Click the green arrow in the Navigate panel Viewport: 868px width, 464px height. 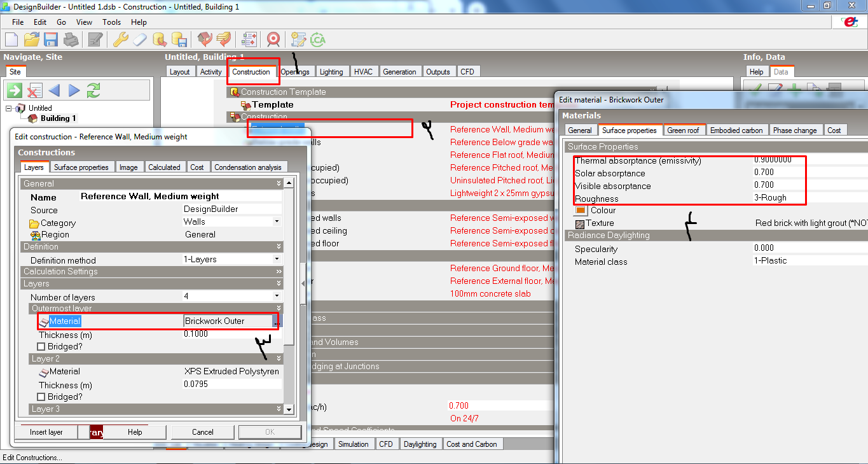[x=15, y=90]
